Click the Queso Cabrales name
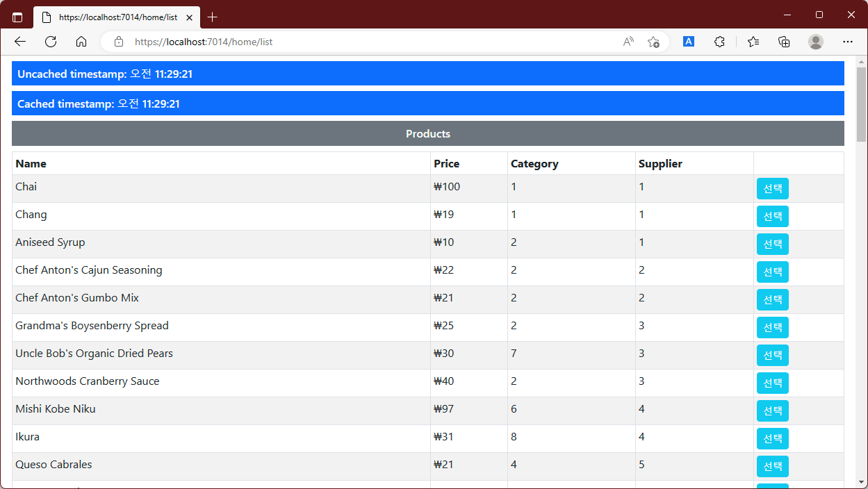This screenshot has width=868, height=489. pos(54,465)
